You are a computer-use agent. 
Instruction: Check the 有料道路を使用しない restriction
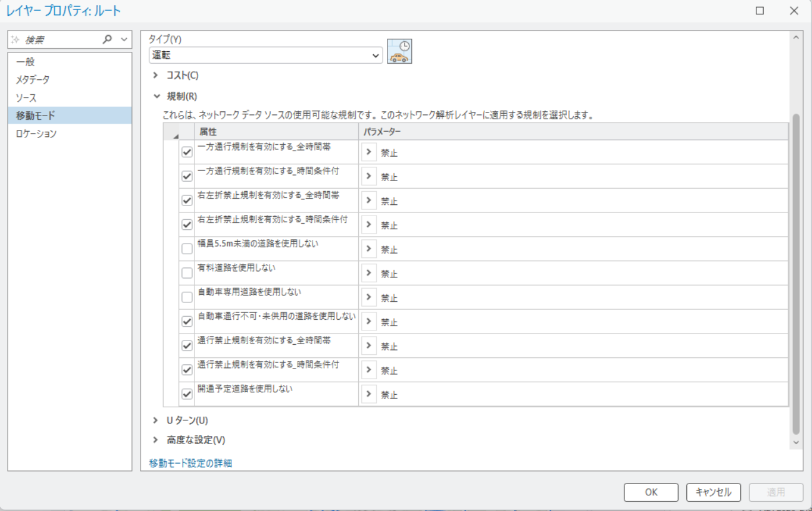[x=187, y=273]
